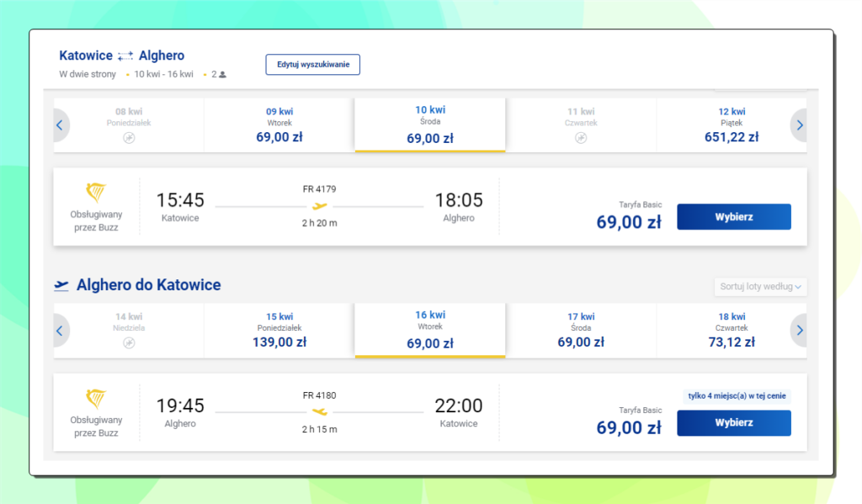
Task: Click Edytuj wyszukiwanie button
Action: point(313,64)
